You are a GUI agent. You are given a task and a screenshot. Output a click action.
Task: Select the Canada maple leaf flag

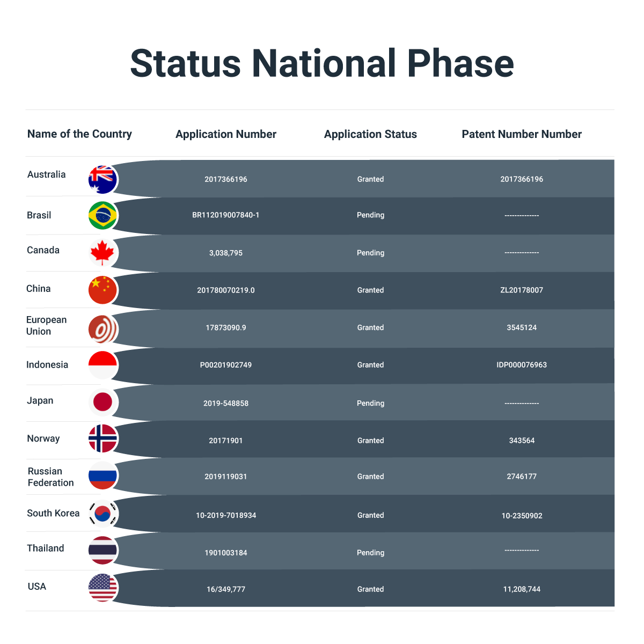point(103,253)
